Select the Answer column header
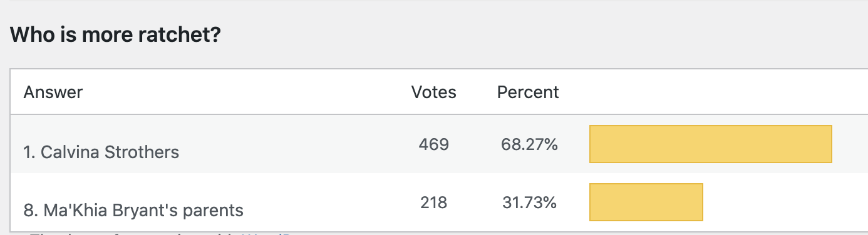 tap(53, 92)
